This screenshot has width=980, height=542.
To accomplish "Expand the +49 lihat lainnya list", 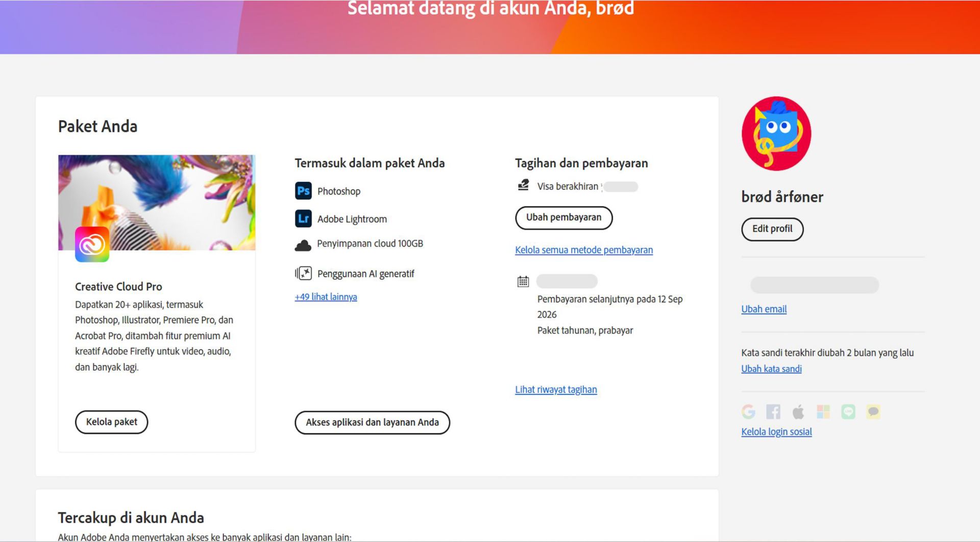I will (x=325, y=296).
